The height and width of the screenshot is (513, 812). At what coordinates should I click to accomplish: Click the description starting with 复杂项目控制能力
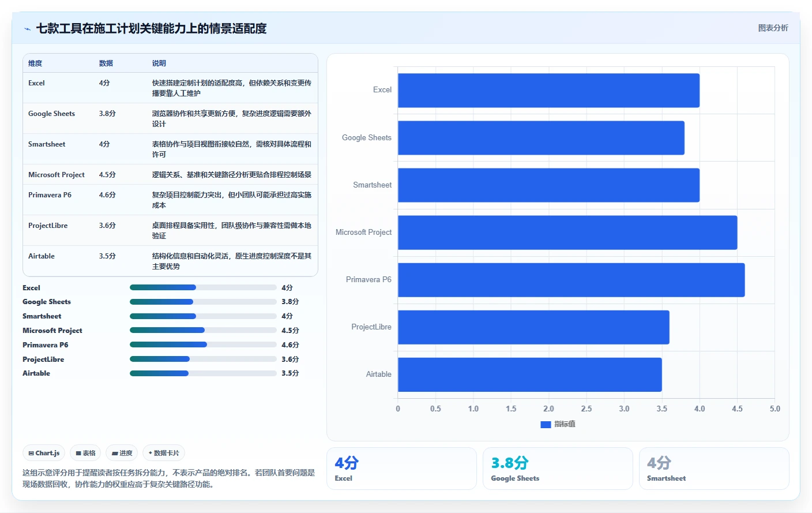pos(232,200)
